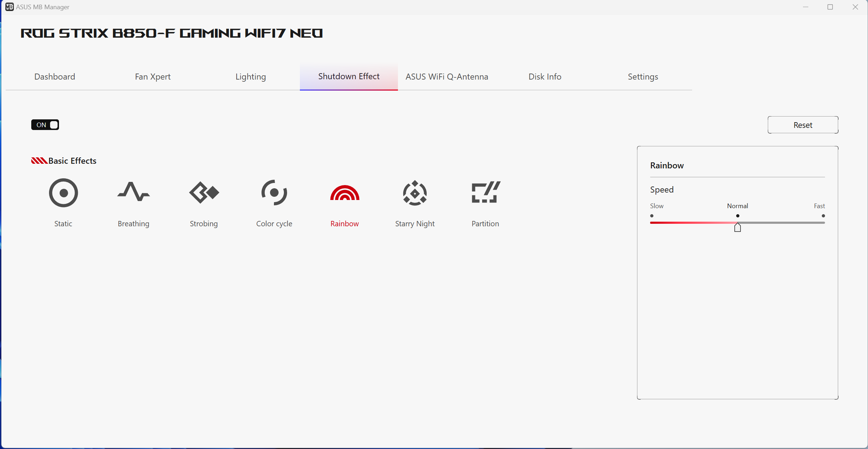
Task: Pick the Color cycle effect icon
Action: coord(274,193)
